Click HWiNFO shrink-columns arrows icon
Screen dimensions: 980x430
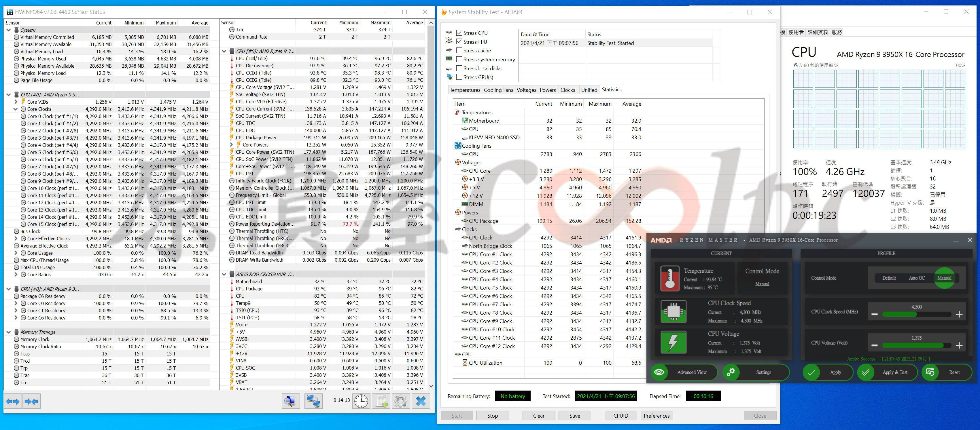[x=31, y=401]
